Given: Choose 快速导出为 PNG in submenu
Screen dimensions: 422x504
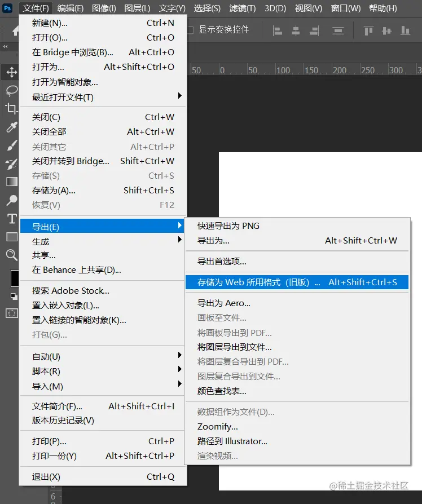Looking at the screenshot, I should tap(297, 226).
